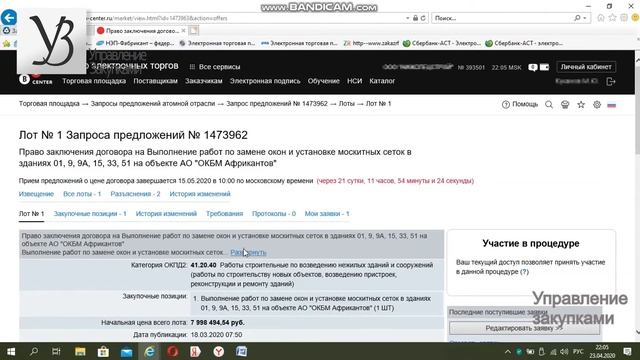Open История изменений link next to Разъяснения
640x360 pixels.
200,194
